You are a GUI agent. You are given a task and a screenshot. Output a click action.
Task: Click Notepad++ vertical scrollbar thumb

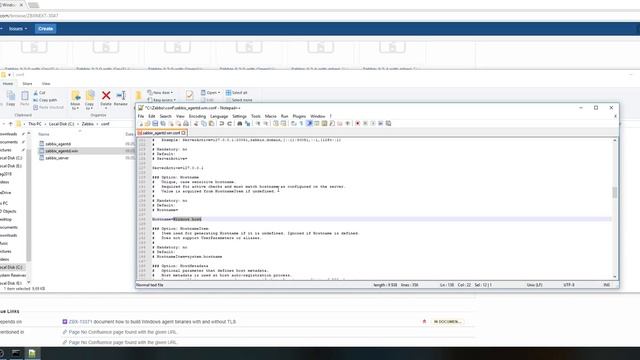pos(614,192)
